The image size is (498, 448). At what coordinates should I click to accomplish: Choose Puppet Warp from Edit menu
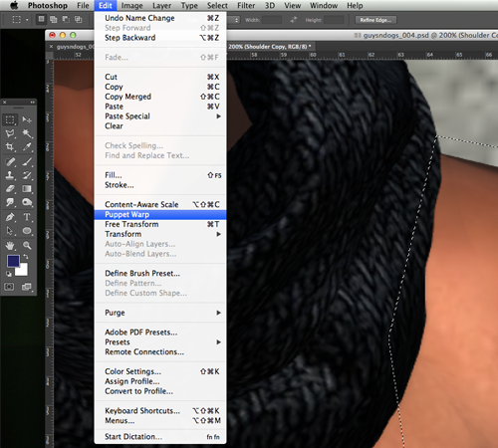point(160,214)
